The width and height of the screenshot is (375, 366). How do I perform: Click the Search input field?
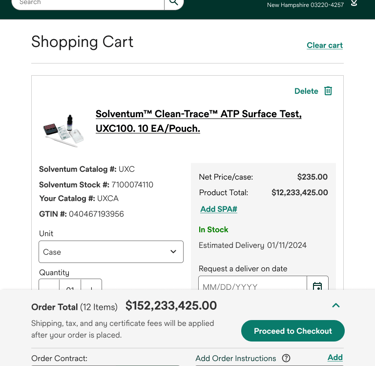(x=88, y=3)
